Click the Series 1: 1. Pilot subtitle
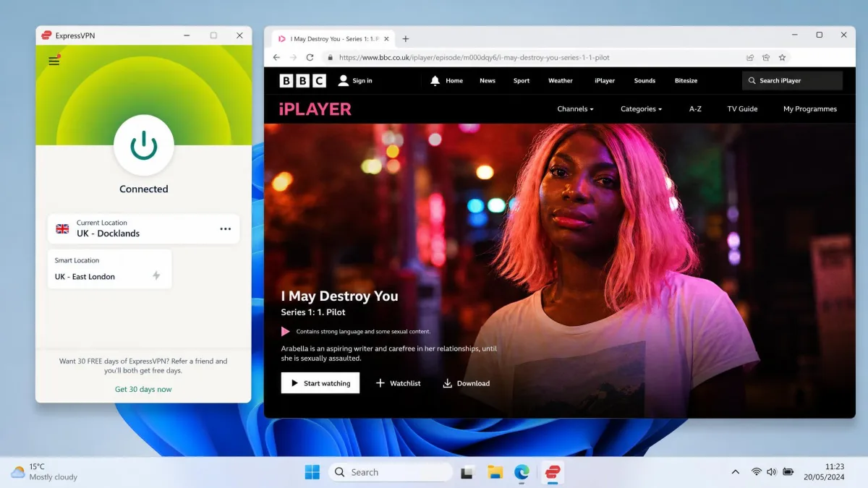 click(313, 312)
